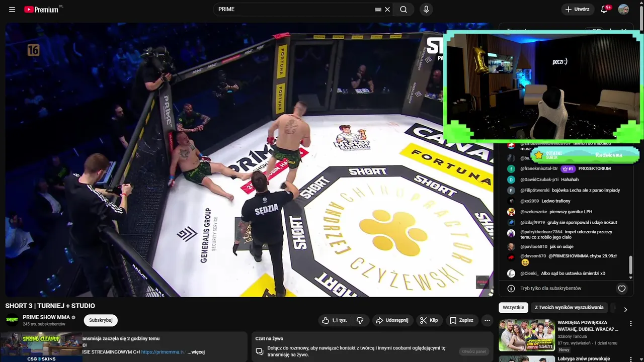Open the on-screen keyboard in search box
644x362 pixels.
pos(378,9)
